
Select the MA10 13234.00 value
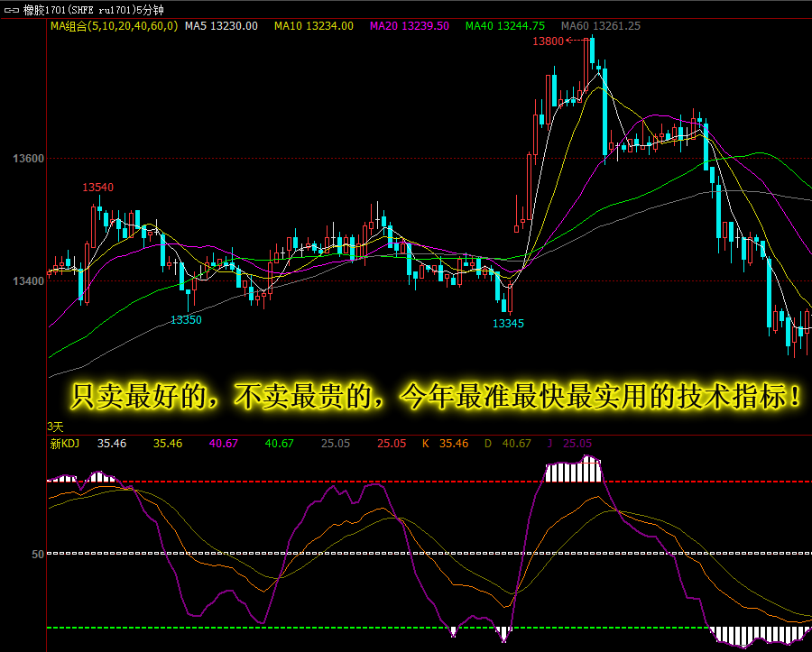[314, 26]
